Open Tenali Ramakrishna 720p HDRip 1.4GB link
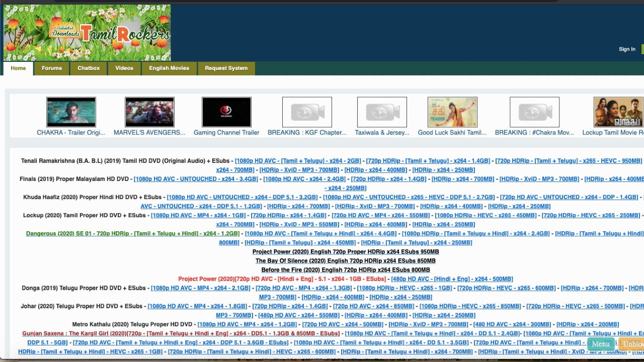644x362 pixels. (428, 161)
